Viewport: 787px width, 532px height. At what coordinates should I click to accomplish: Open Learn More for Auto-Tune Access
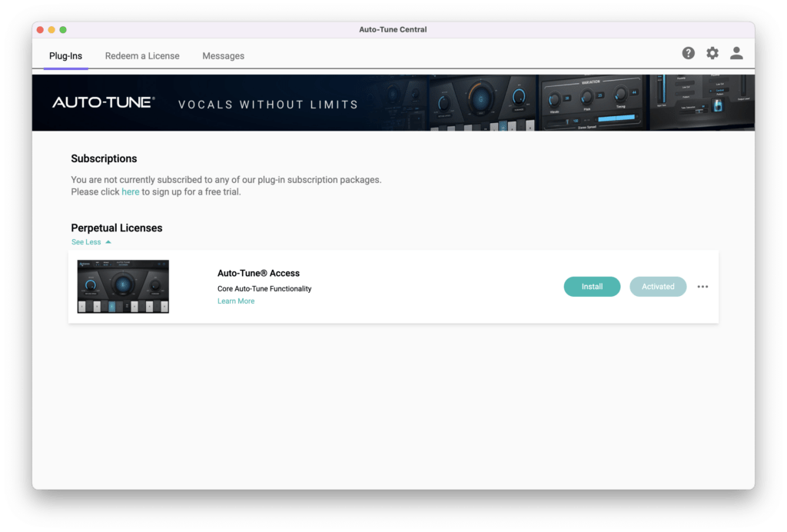click(236, 301)
